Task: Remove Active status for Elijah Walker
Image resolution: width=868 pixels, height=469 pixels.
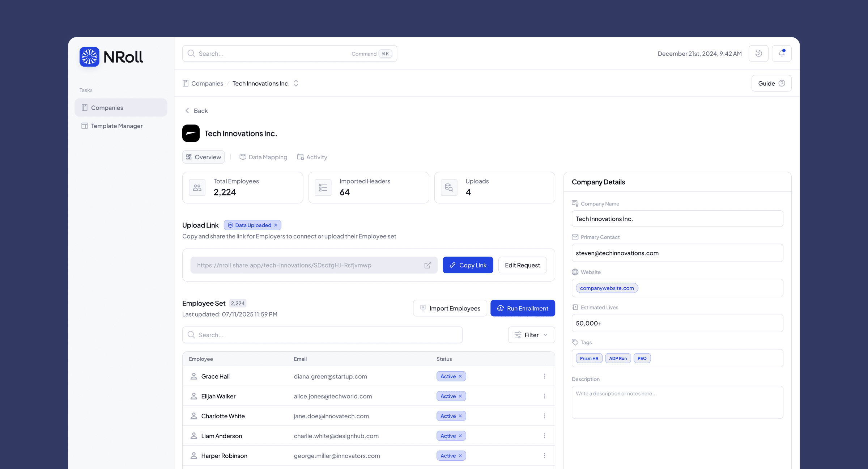Action: [460, 396]
